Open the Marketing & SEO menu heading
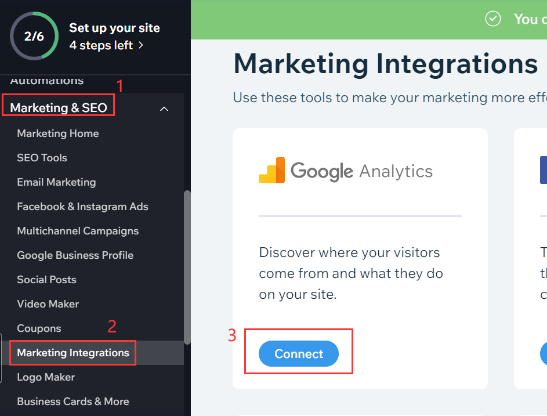 point(59,108)
